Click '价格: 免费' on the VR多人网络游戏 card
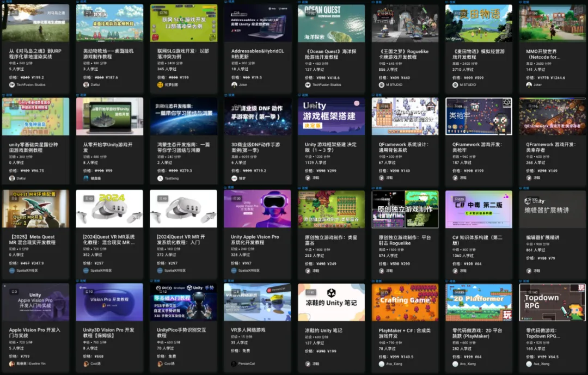This screenshot has height=375, width=588. (241, 351)
